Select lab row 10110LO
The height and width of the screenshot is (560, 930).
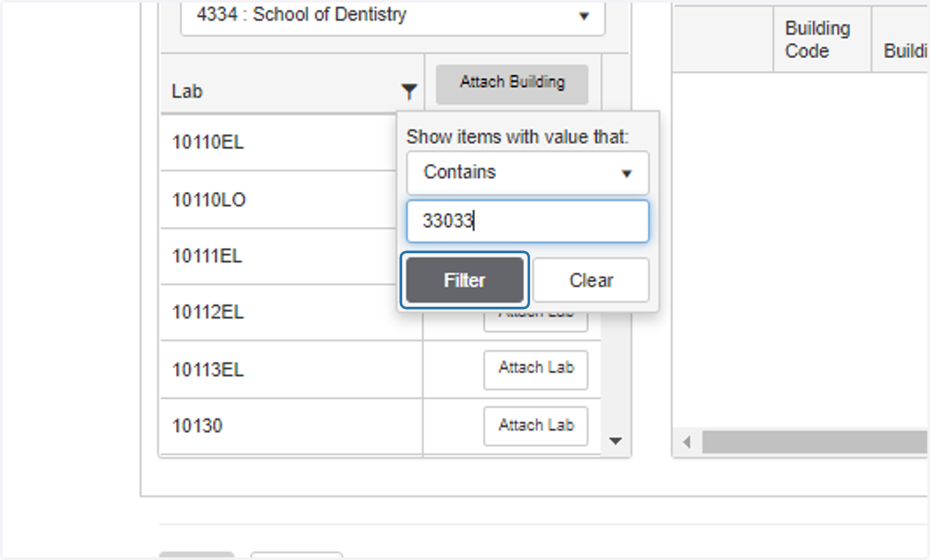point(279,200)
